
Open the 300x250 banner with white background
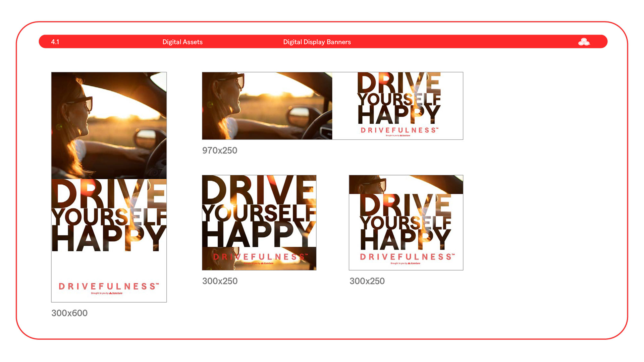coord(406,222)
